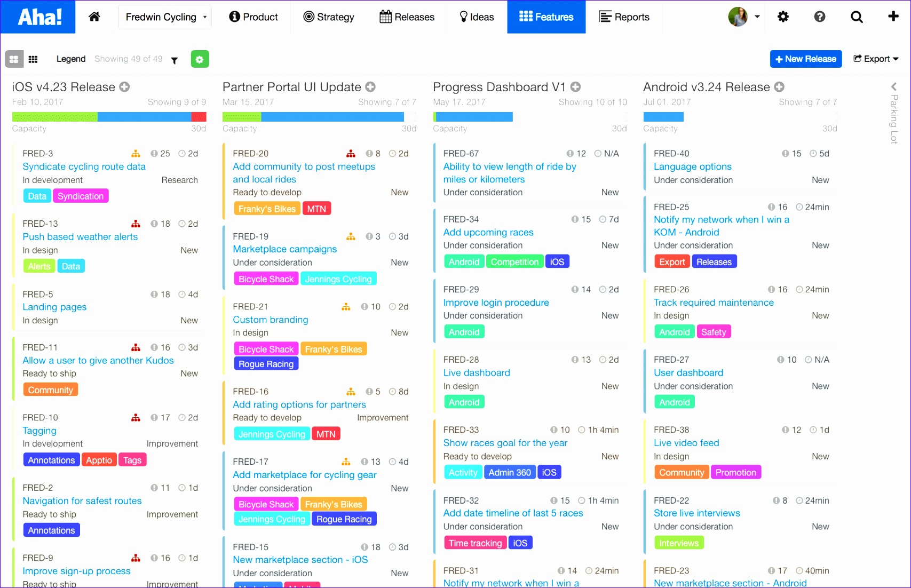Toggle the Legend display
The width and height of the screenshot is (911, 588).
click(x=71, y=59)
